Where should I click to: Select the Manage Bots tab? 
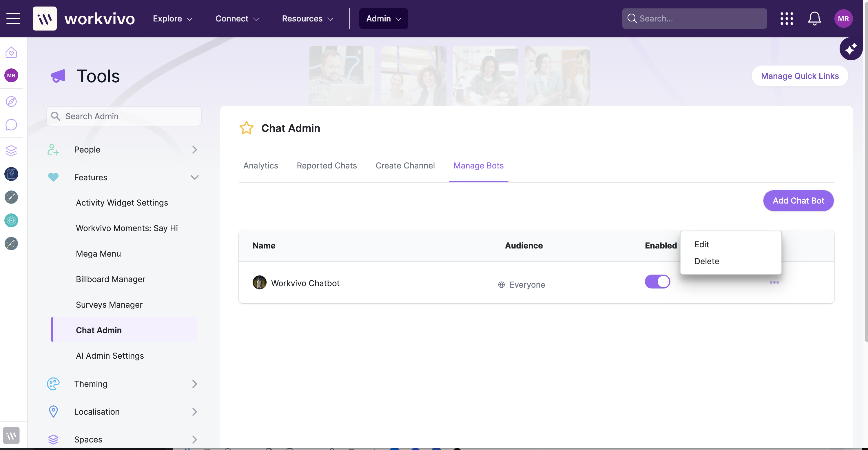tap(478, 166)
